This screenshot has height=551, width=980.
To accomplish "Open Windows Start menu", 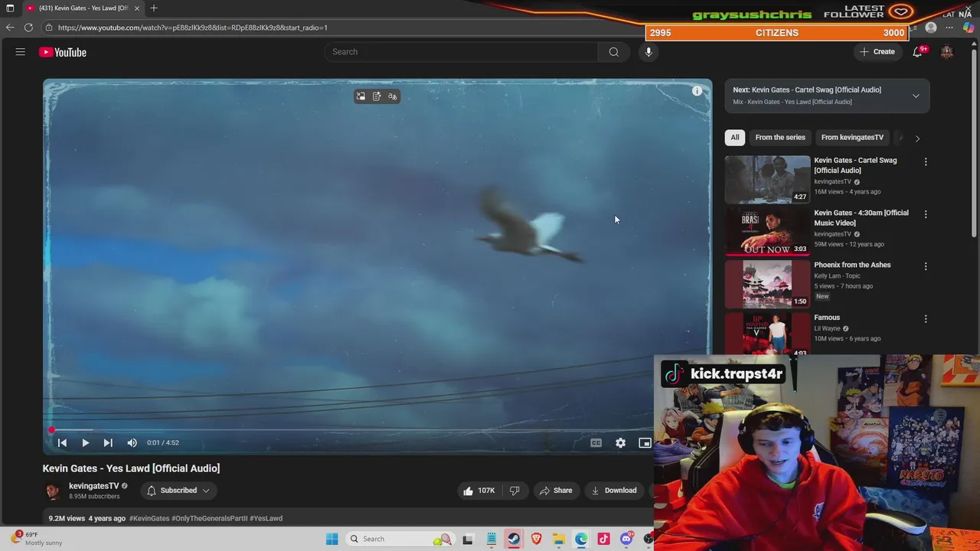I will click(x=332, y=539).
